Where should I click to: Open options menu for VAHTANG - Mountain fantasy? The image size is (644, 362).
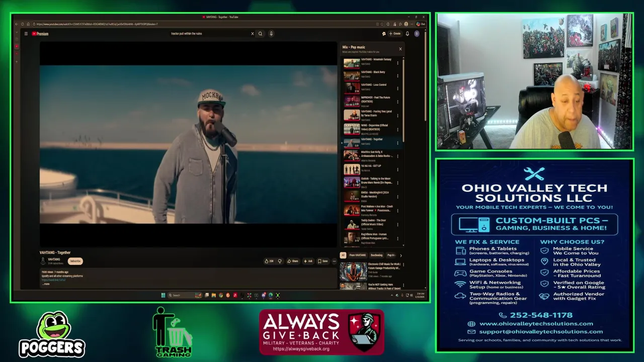pos(397,63)
